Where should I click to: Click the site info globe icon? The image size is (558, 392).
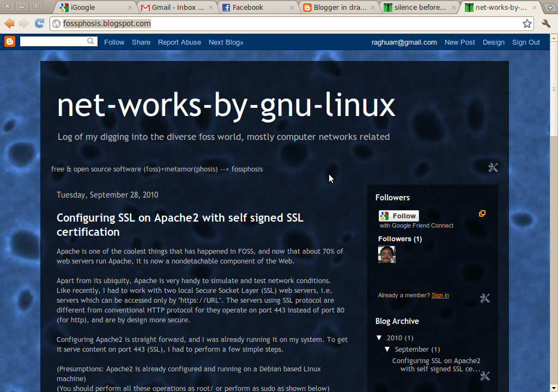(56, 24)
